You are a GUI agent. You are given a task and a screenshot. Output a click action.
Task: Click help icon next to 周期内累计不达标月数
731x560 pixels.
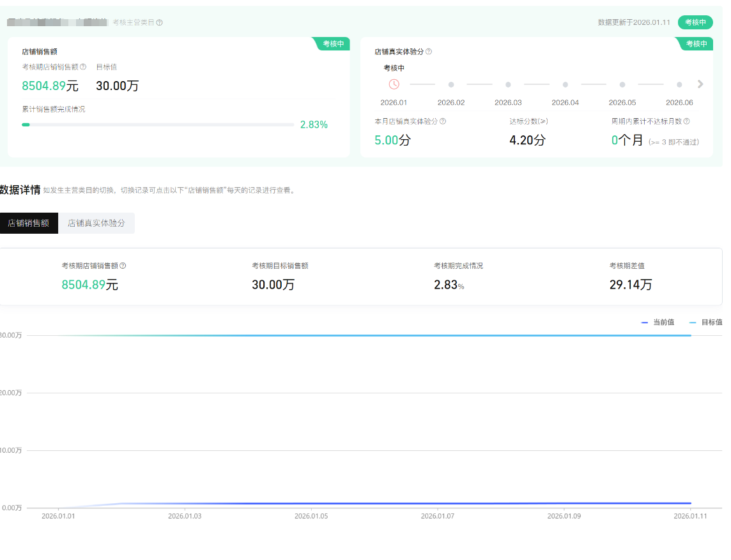687,121
